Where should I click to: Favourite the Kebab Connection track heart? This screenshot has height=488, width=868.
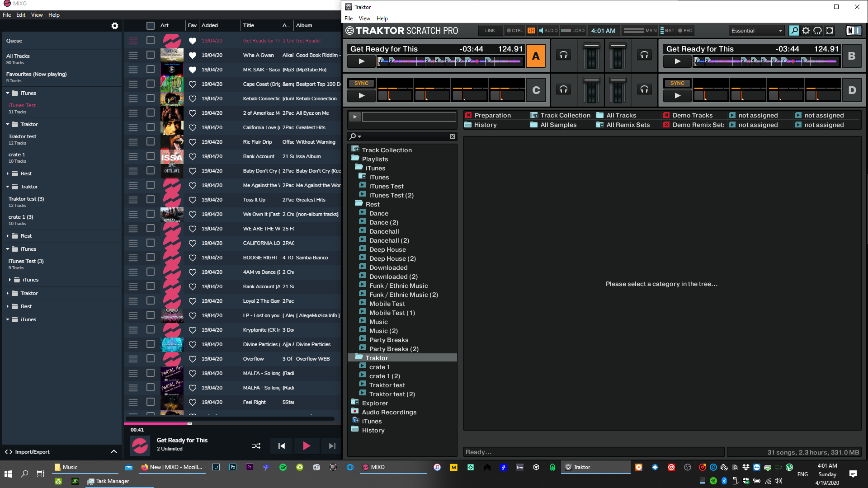tap(192, 99)
